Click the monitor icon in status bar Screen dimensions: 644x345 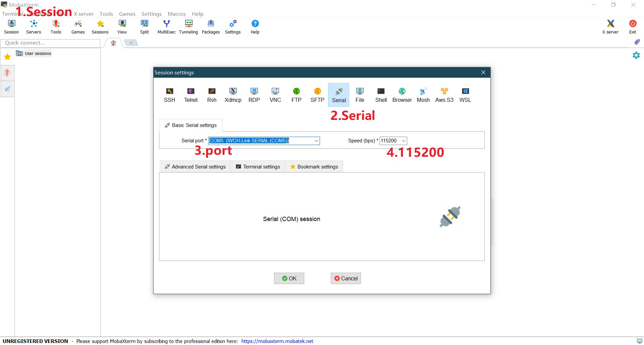[640, 341]
